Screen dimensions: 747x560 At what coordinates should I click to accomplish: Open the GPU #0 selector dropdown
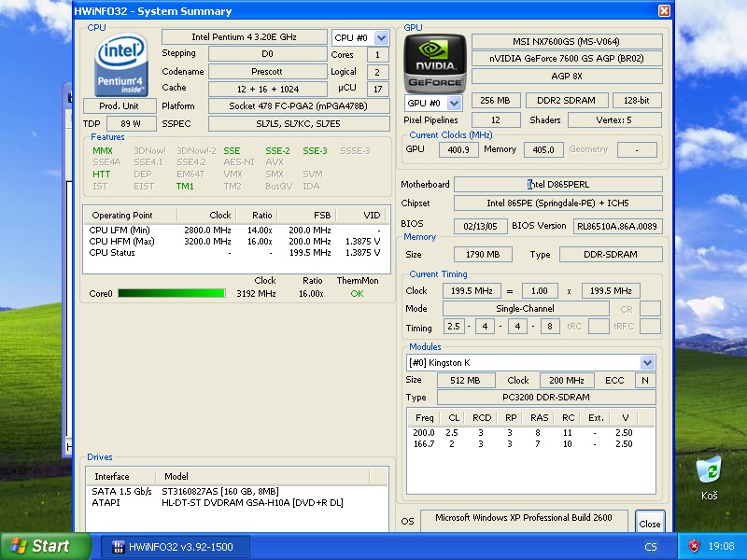point(455,103)
